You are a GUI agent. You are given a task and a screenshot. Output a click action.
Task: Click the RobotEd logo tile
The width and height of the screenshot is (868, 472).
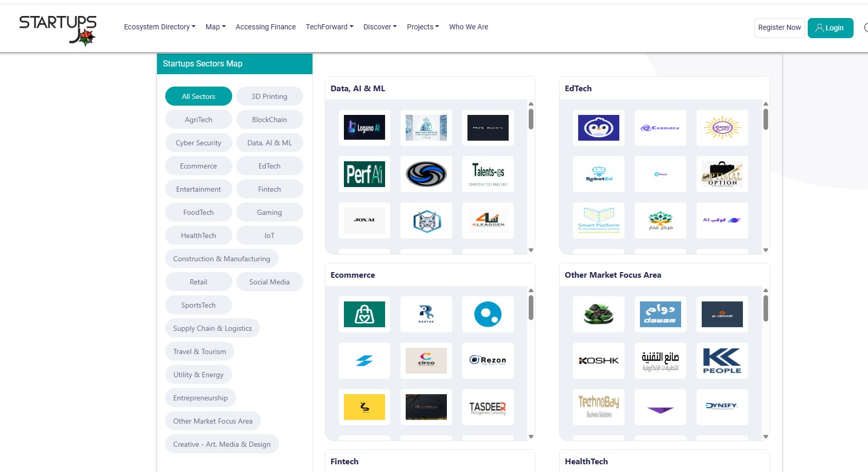click(x=599, y=174)
